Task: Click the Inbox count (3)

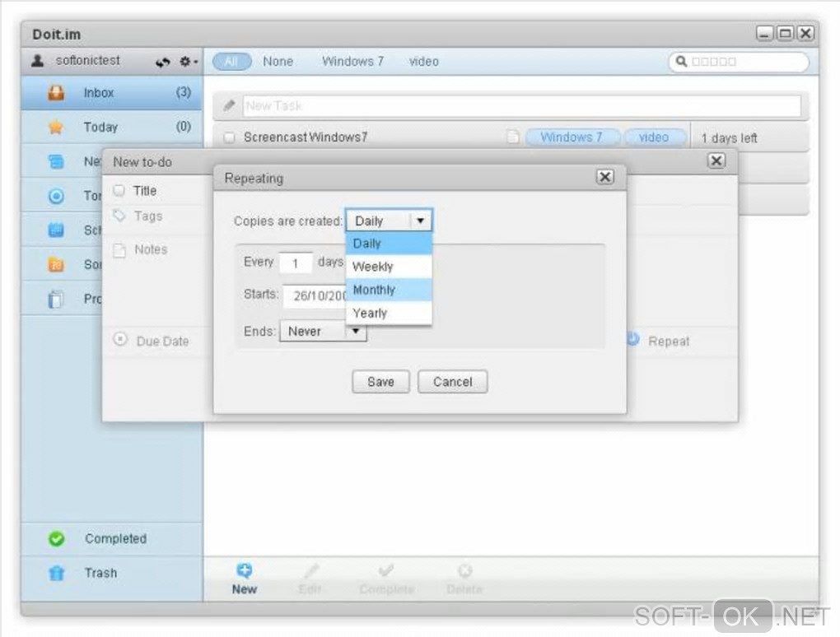Action: [183, 92]
